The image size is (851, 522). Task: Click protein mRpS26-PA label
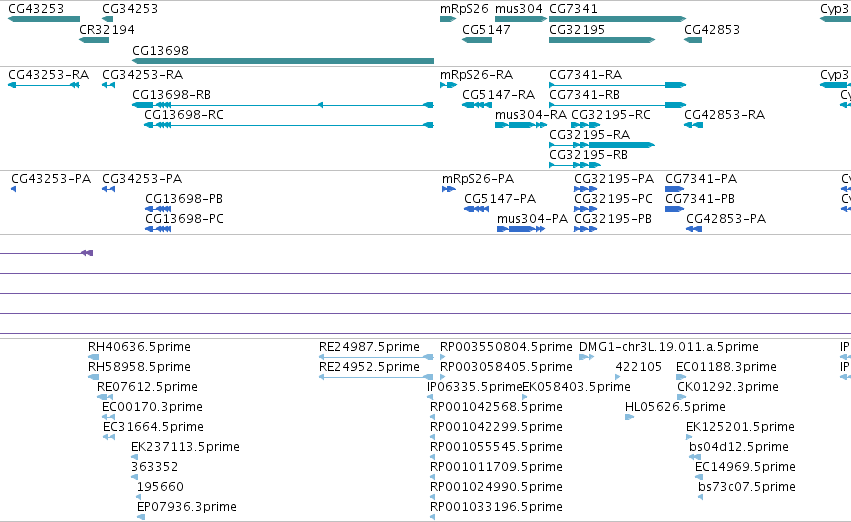(x=478, y=179)
